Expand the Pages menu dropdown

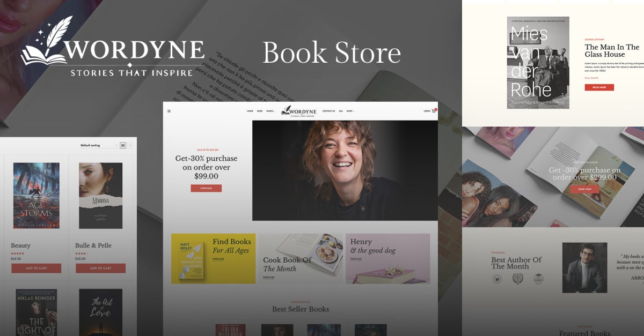pyautogui.click(x=270, y=111)
